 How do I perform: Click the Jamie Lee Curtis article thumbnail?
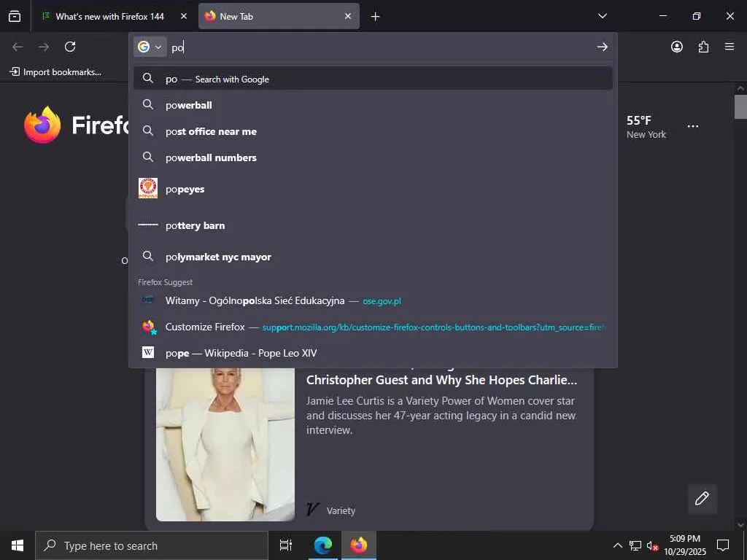pyautogui.click(x=225, y=444)
